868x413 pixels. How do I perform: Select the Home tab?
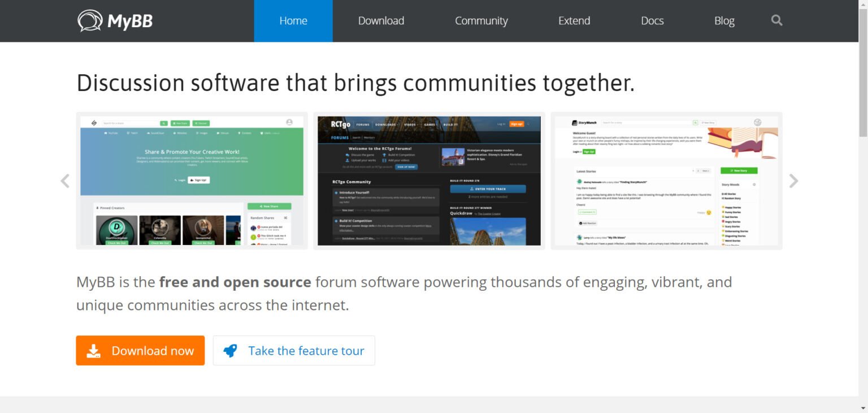point(293,21)
